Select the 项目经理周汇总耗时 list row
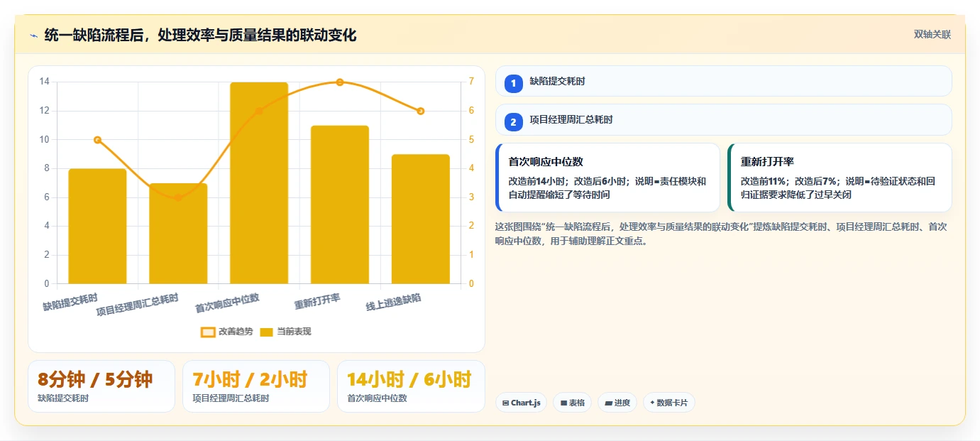980x441 pixels. 723,120
